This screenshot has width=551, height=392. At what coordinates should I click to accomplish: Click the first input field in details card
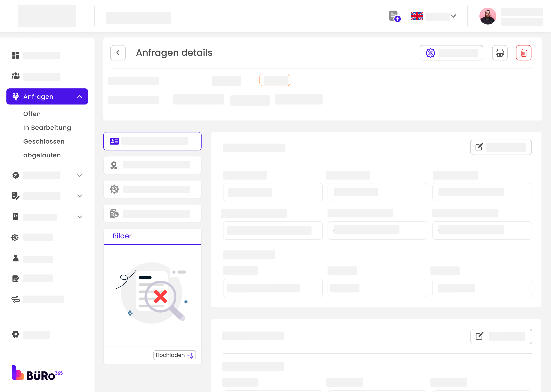point(273,192)
